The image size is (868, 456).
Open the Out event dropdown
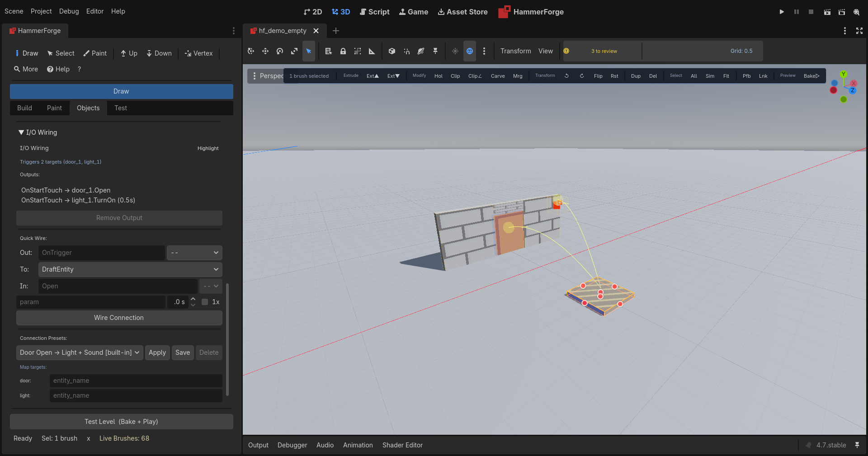tap(194, 253)
